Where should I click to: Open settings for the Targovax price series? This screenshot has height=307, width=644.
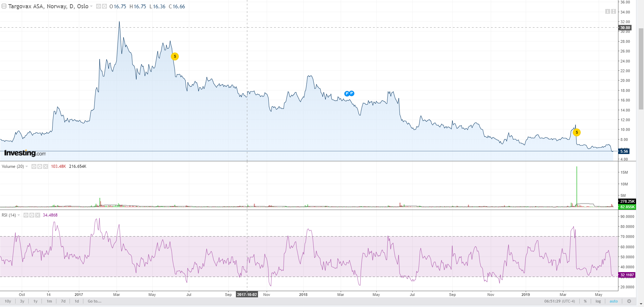[x=104, y=7]
